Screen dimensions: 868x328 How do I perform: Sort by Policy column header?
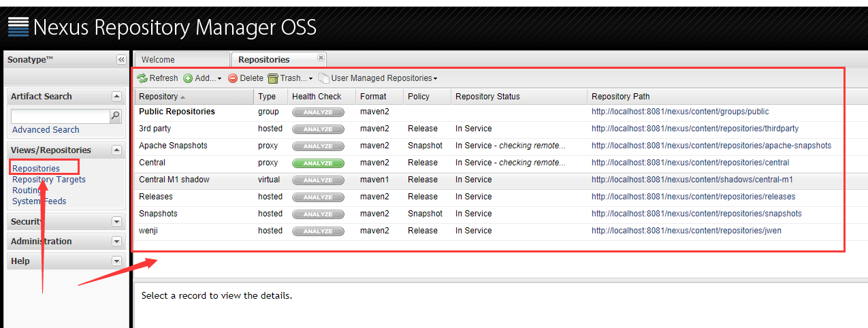coord(428,97)
